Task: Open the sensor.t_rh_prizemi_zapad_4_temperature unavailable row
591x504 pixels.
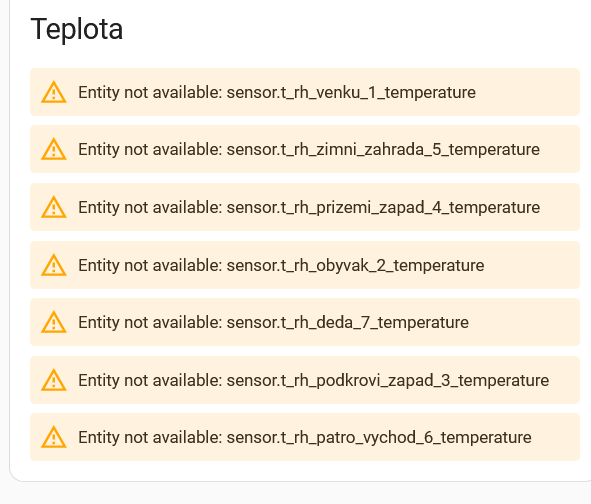Action: pos(305,207)
